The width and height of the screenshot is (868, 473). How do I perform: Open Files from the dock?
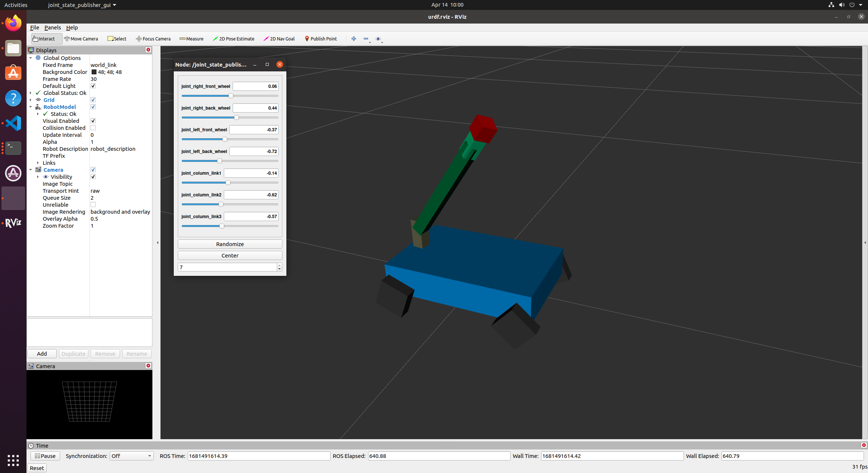click(x=13, y=48)
